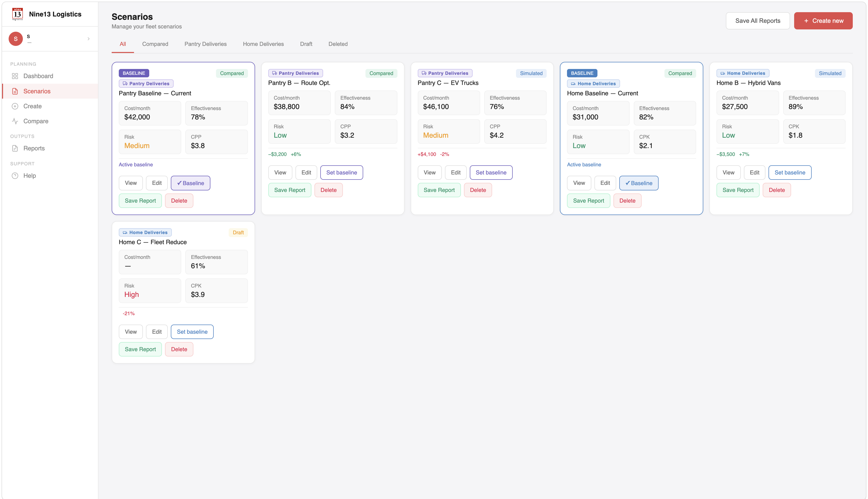Set Home C — Fleet Reduce as baseline
The height and width of the screenshot is (499, 868).
pos(192,332)
